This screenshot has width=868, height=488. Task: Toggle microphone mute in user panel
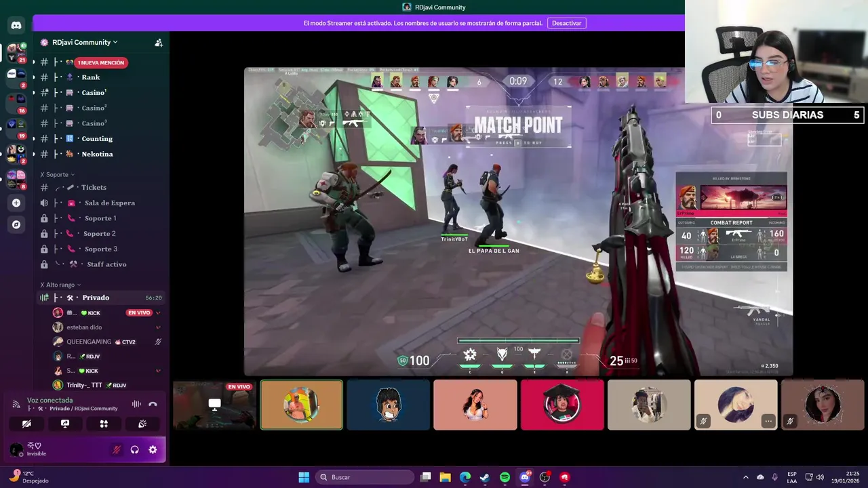117,449
